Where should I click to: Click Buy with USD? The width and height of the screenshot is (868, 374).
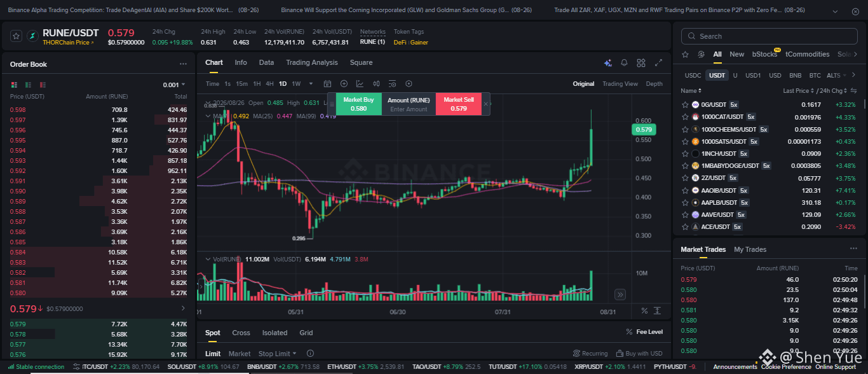click(639, 354)
